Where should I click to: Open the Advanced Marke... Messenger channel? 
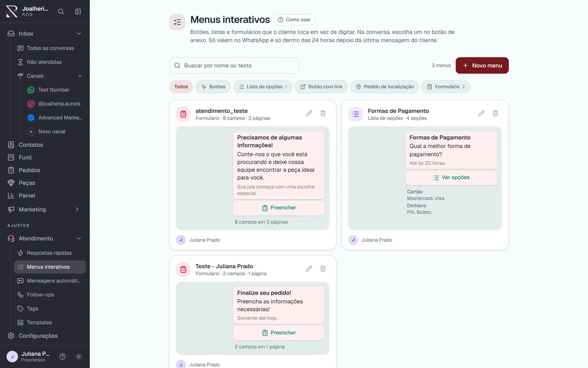click(55, 117)
